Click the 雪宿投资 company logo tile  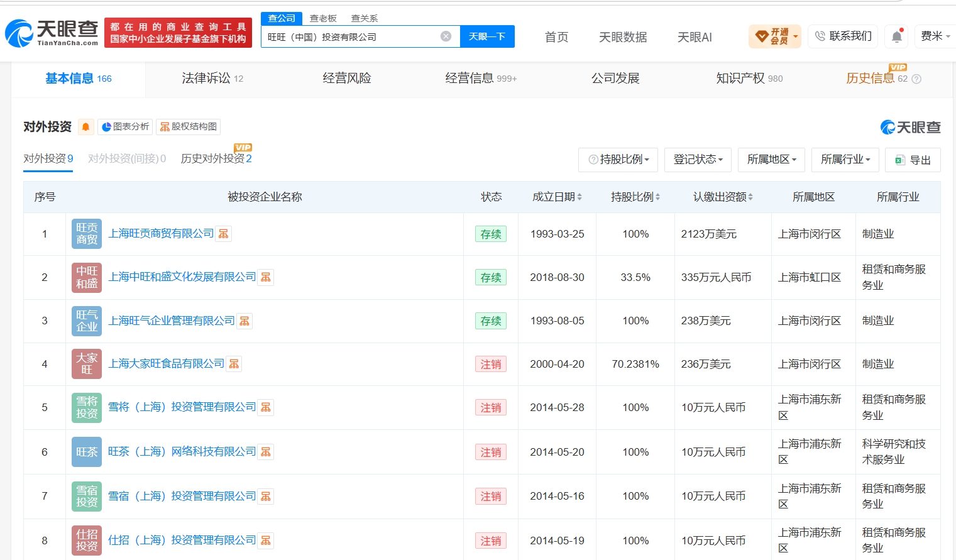(x=87, y=497)
